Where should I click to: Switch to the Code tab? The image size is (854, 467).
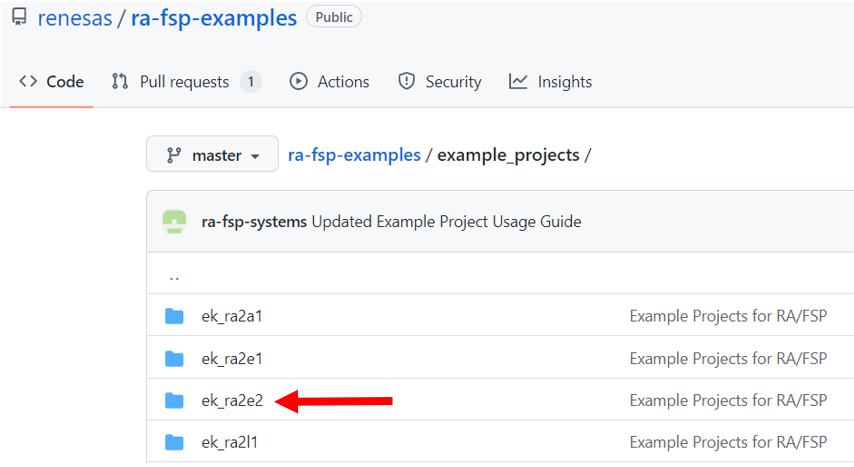coord(51,82)
